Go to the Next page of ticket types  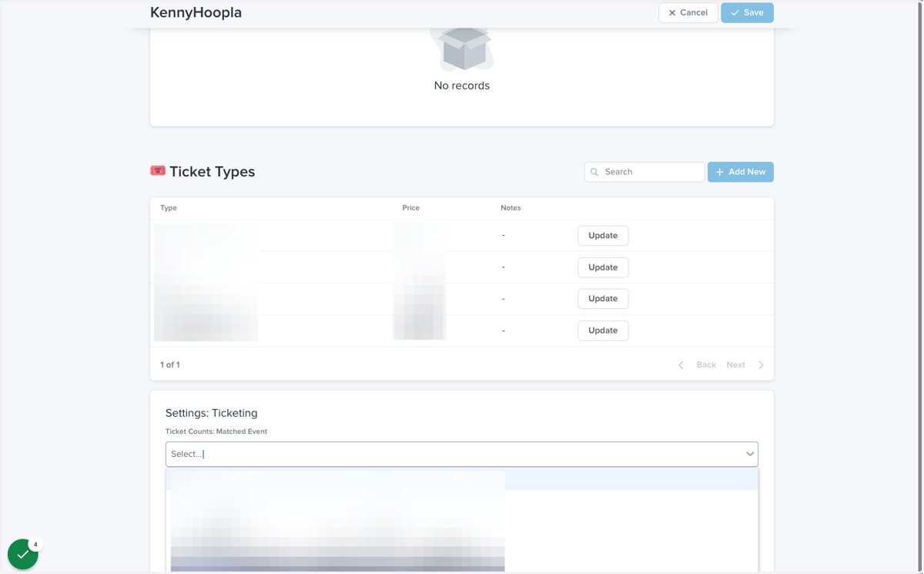[x=735, y=365]
